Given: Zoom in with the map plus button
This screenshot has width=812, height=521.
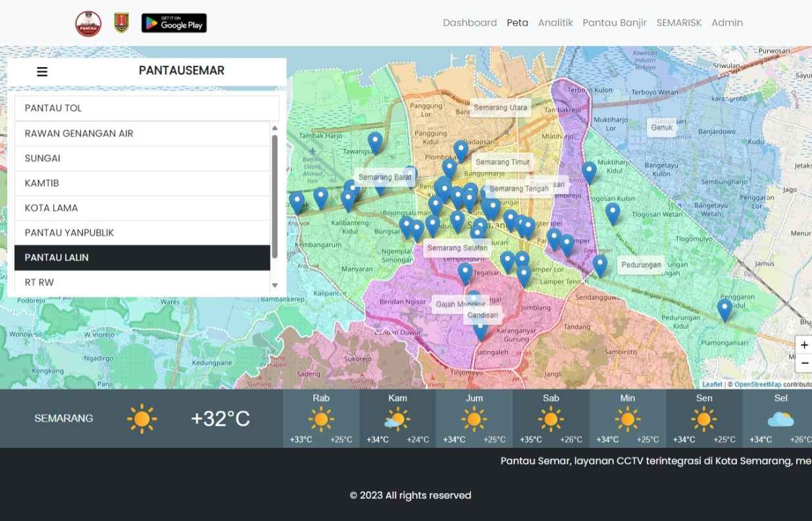Looking at the screenshot, I should point(803,345).
